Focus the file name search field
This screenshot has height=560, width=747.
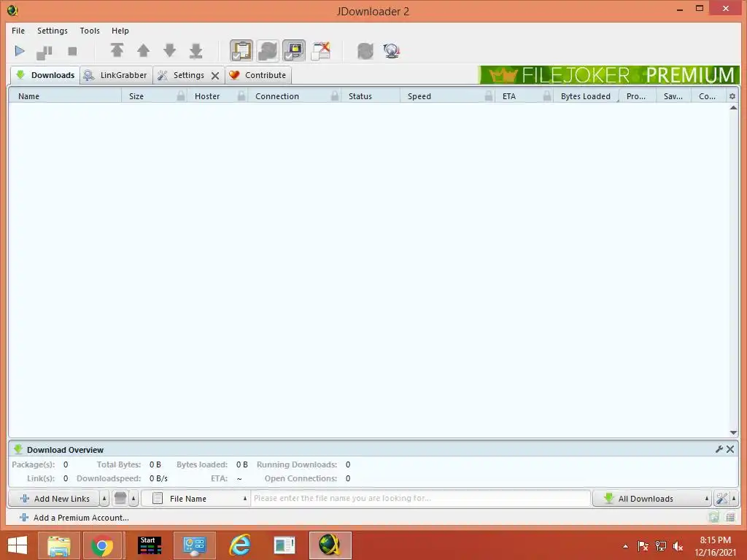point(421,499)
